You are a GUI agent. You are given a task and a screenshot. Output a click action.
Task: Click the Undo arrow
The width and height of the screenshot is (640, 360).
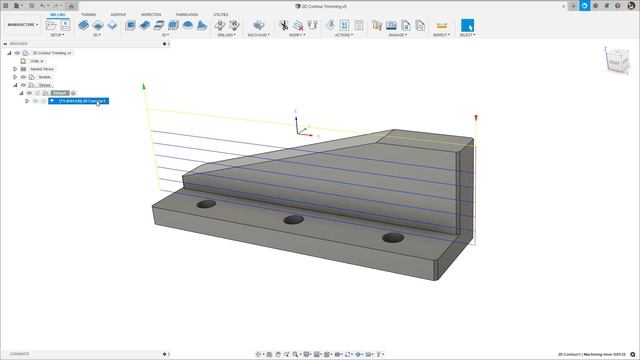[x=42, y=6]
